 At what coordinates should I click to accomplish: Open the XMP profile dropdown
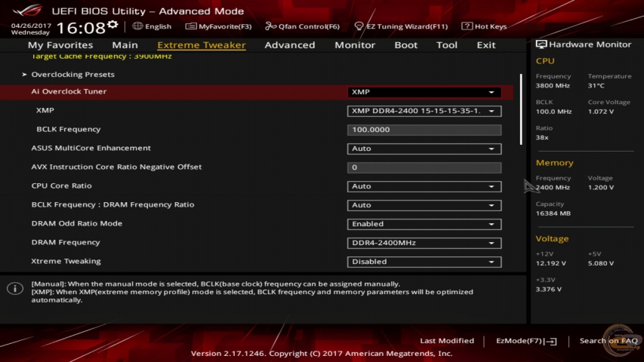click(424, 111)
